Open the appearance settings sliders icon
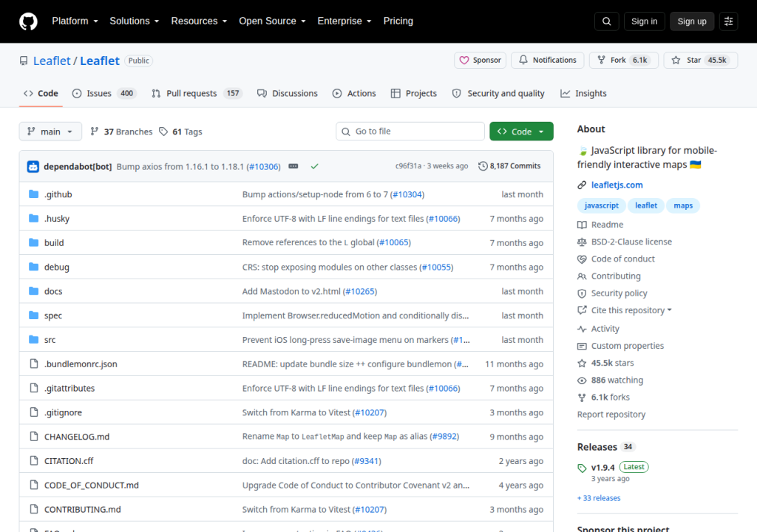 [x=728, y=21]
